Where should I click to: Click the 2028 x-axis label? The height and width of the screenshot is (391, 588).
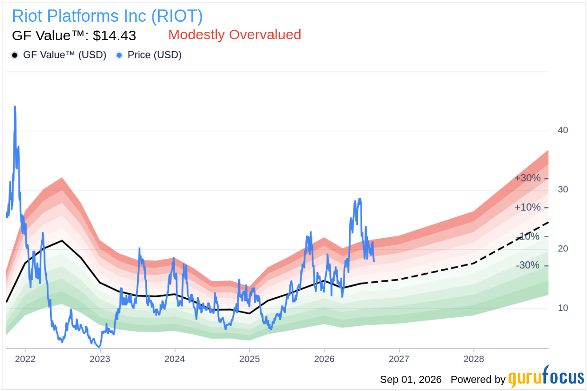tap(474, 359)
